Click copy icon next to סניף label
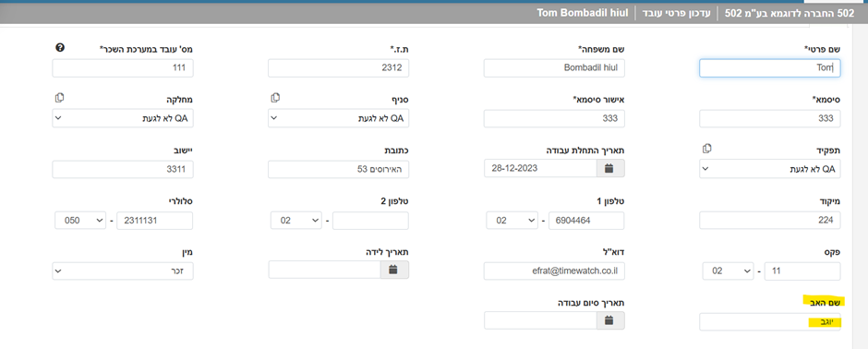 (x=275, y=98)
